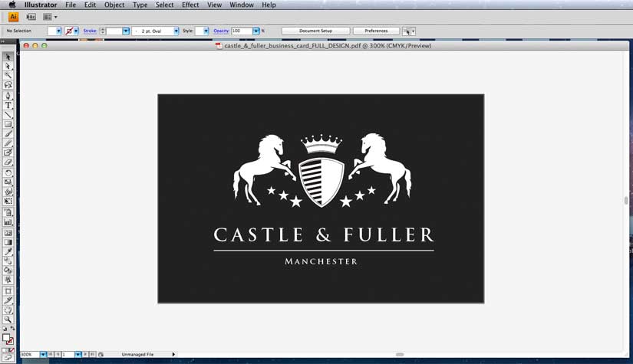
Task: Click the Stroke swatch in toolbox
Action: pos(10,342)
